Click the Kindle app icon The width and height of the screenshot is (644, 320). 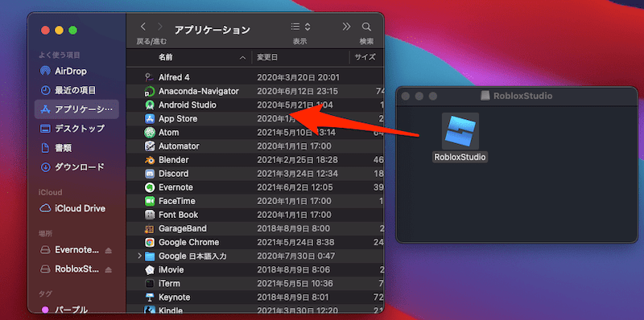pyautogui.click(x=150, y=310)
